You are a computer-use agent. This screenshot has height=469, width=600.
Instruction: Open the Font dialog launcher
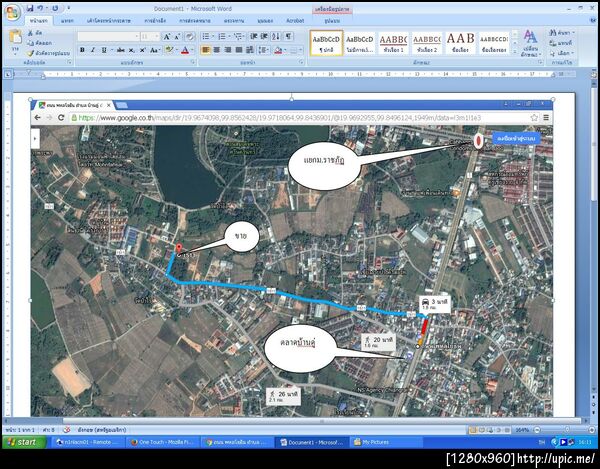tap(193, 62)
